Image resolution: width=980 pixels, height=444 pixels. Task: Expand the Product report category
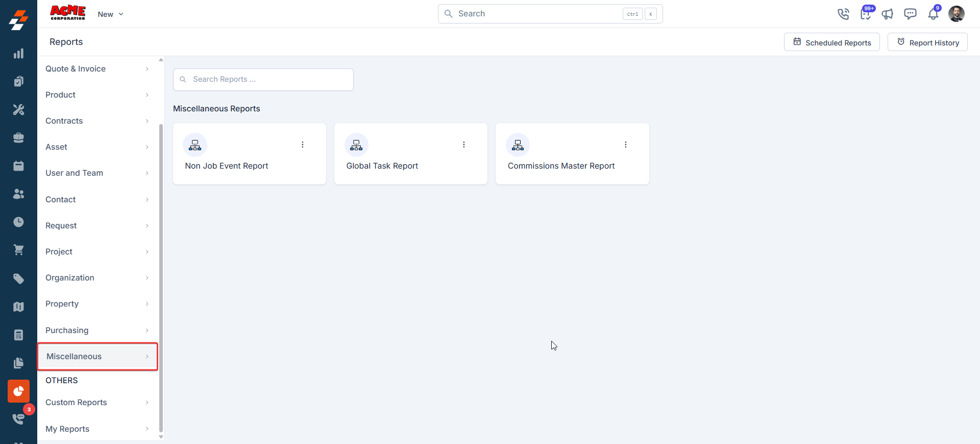tap(97, 95)
